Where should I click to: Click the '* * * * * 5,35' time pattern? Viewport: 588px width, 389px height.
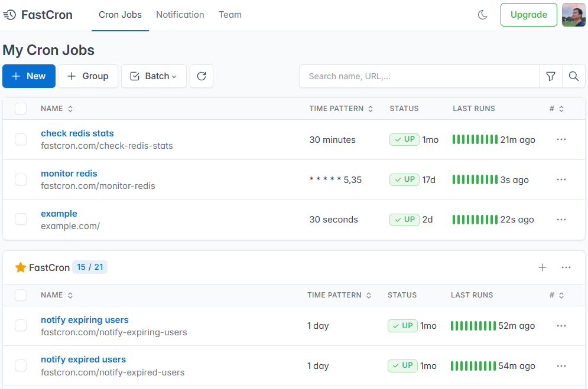[336, 179]
